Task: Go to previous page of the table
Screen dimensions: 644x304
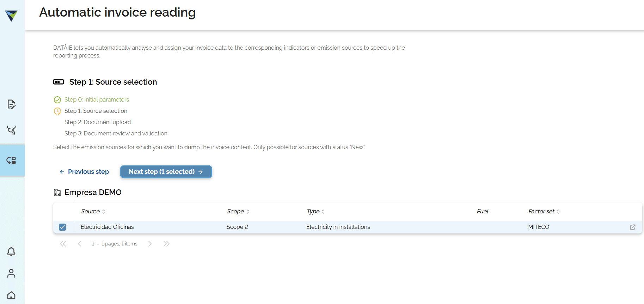Action: coord(80,244)
